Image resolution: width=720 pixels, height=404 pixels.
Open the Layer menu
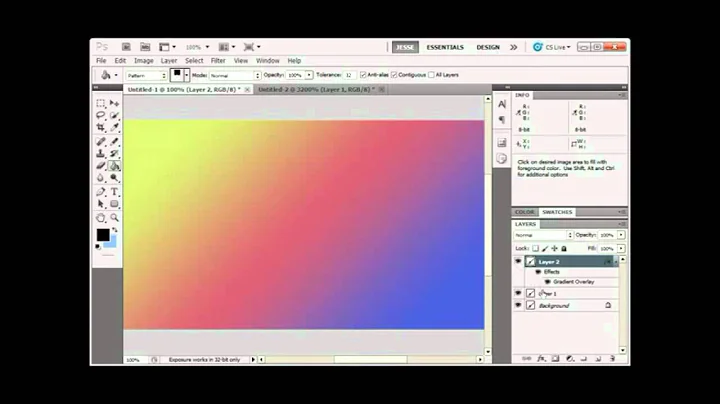click(x=169, y=61)
